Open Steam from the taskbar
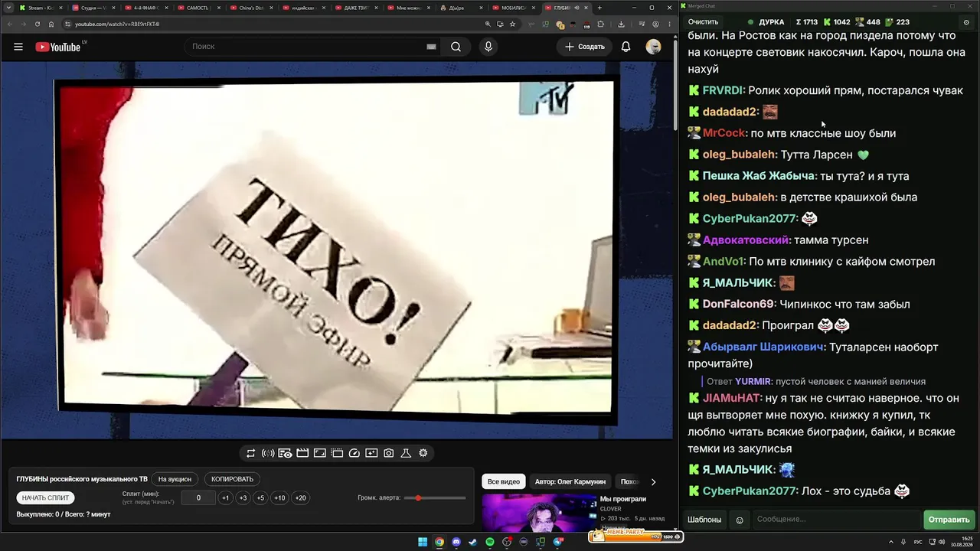 click(473, 542)
